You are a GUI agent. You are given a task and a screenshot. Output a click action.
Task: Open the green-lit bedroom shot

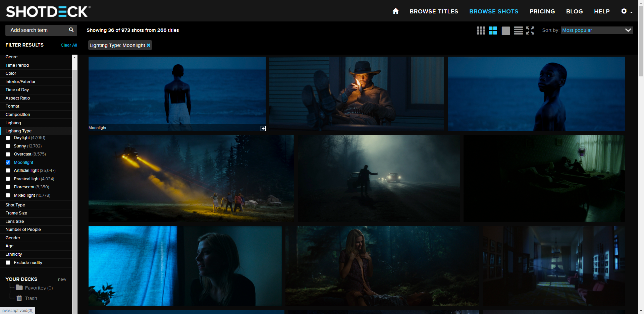pyautogui.click(x=544, y=178)
